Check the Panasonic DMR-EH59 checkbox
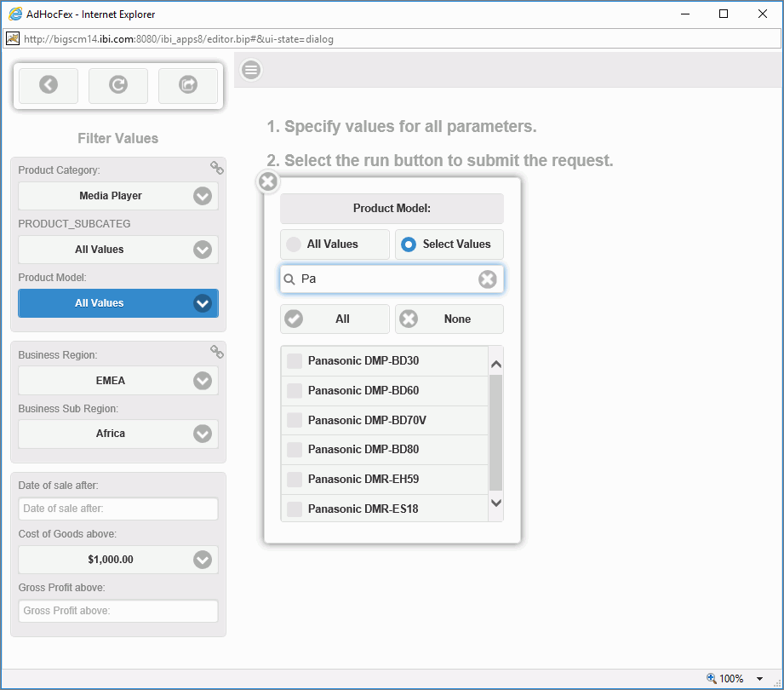Screen dimensions: 784x690 tap(294, 479)
